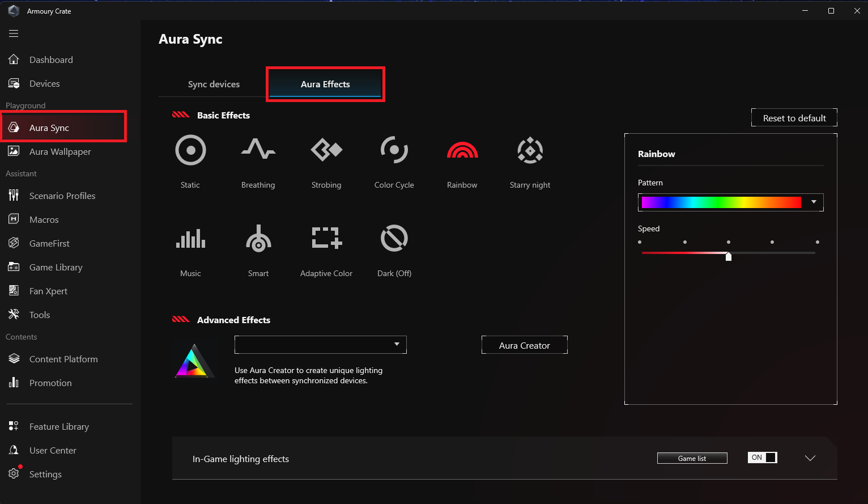Click the Settings gear icon
Image resolution: width=868 pixels, height=504 pixels.
(14, 474)
